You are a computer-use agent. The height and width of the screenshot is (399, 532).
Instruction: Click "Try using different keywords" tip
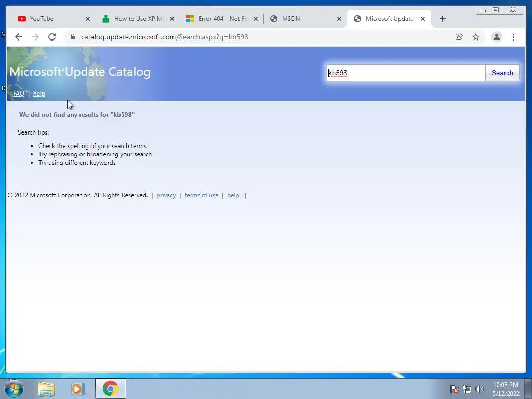[77, 163]
